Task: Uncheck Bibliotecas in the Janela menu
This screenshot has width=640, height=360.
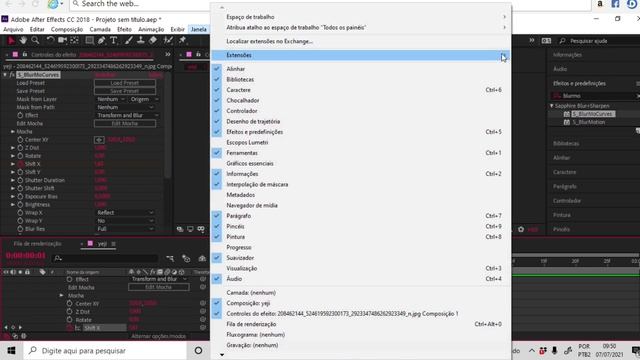Action: tap(217, 80)
